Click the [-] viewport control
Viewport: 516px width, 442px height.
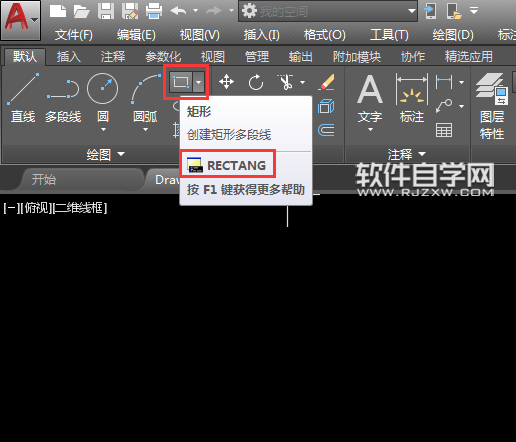[x=11, y=208]
